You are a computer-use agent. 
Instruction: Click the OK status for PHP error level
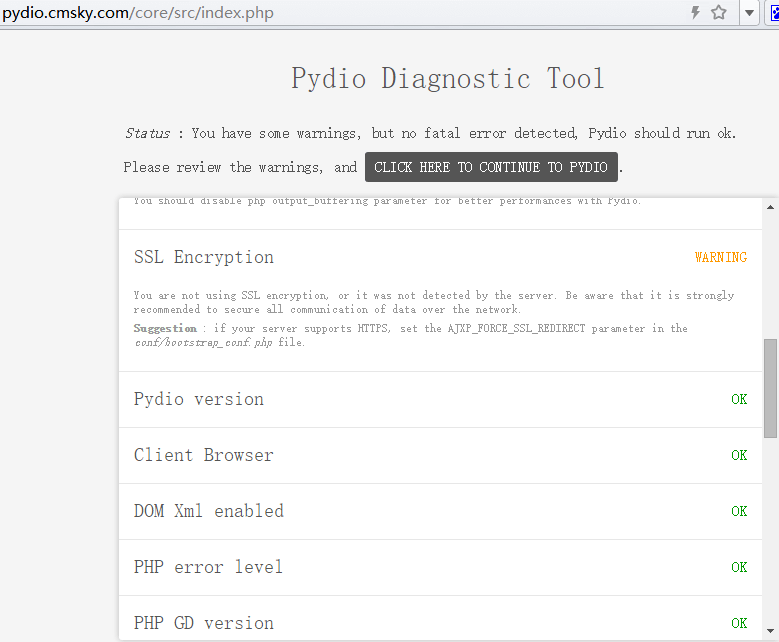(739, 567)
